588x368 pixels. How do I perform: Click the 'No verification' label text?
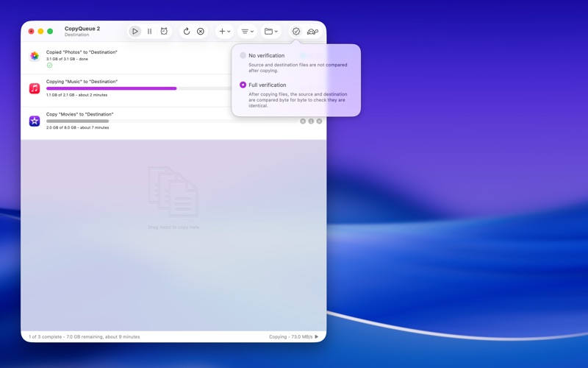click(x=267, y=56)
